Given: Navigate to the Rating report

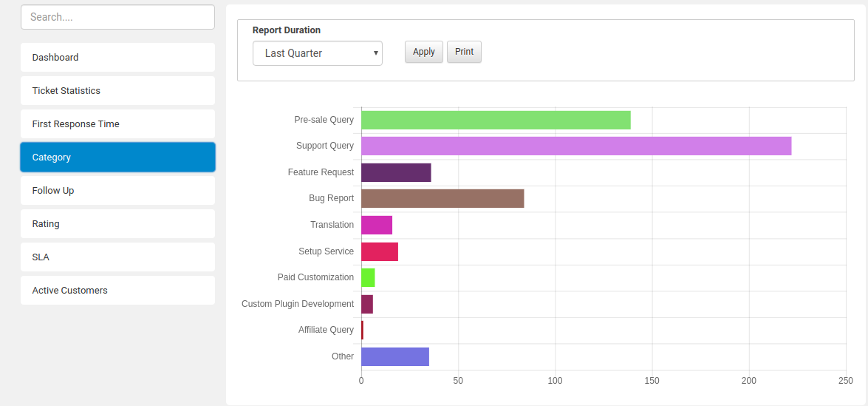Looking at the screenshot, I should click(x=117, y=223).
